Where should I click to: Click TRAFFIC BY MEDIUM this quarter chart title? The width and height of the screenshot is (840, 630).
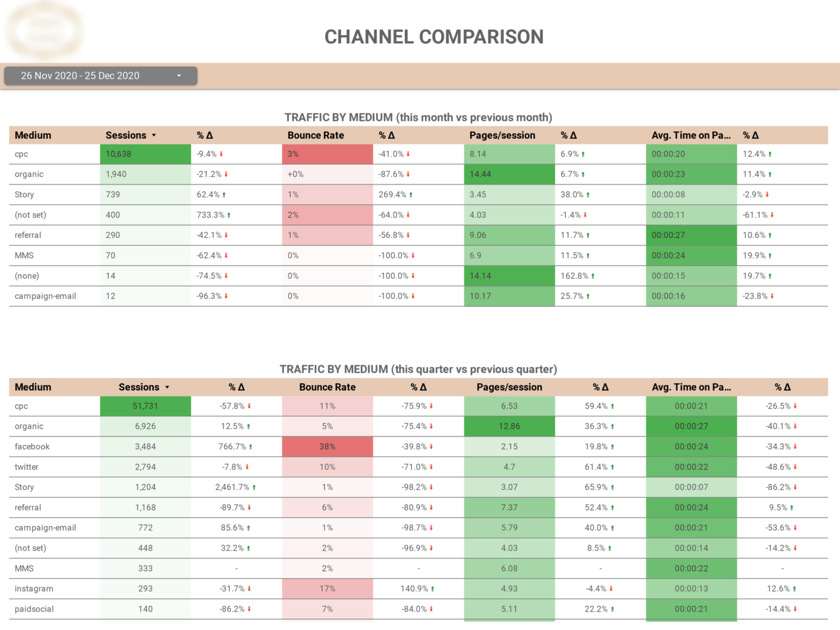[418, 369]
